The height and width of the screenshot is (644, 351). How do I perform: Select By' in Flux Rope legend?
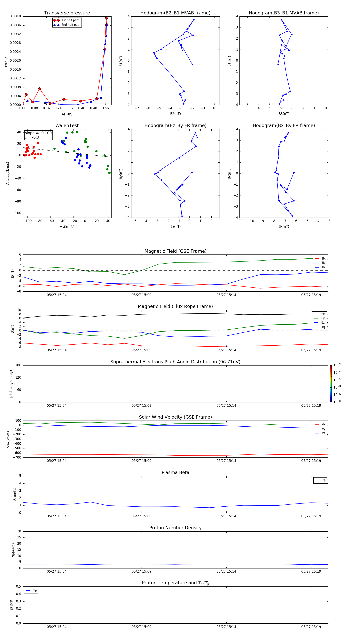320,318
